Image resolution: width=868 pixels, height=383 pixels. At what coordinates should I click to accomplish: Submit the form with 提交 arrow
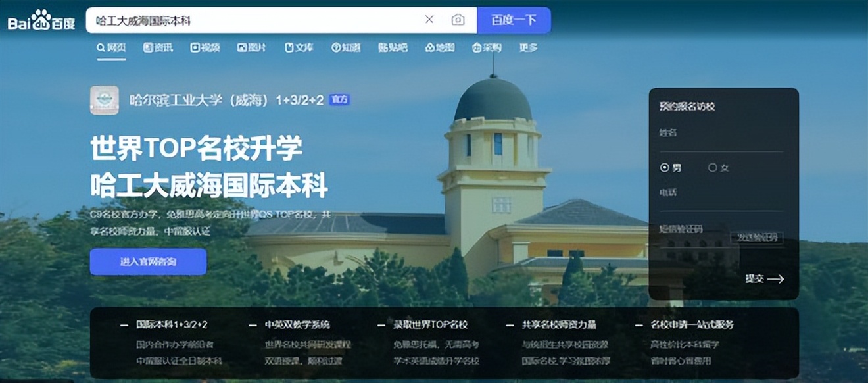[764, 279]
